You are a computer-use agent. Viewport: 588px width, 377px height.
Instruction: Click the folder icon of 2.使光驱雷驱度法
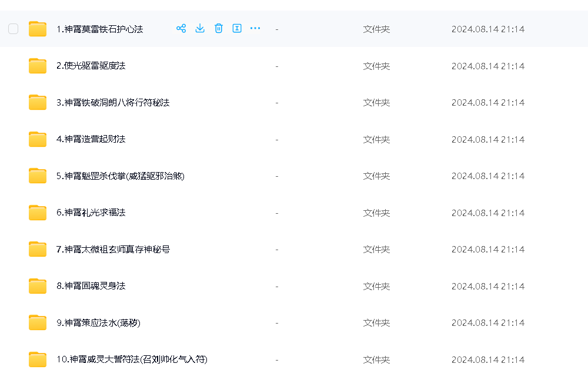pos(38,66)
